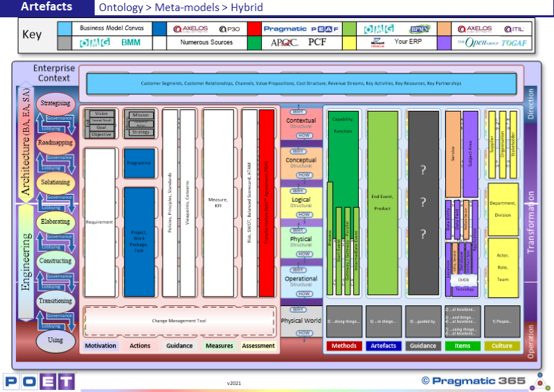Click the Pragmatic PEAF logo
Viewport: 554px width, 392px height.
pyautogui.click(x=301, y=28)
